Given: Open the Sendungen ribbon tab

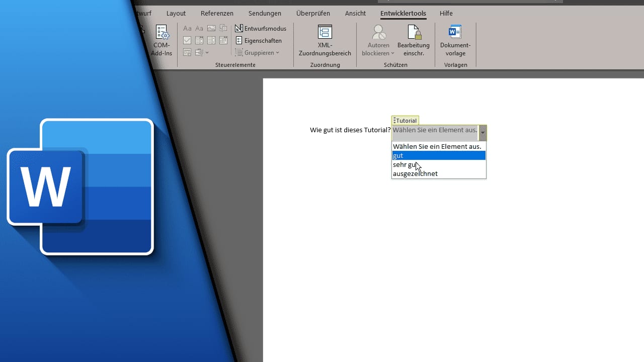Looking at the screenshot, I should click(265, 14).
